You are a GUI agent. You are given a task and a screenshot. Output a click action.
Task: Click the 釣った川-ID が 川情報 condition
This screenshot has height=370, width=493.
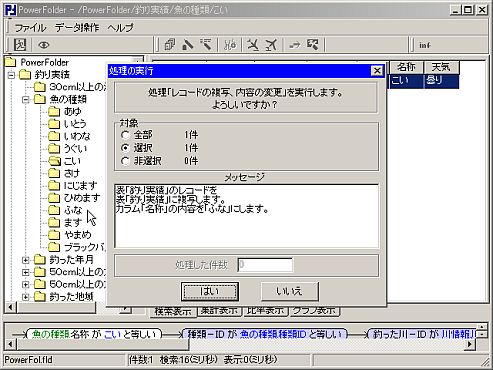(421, 334)
